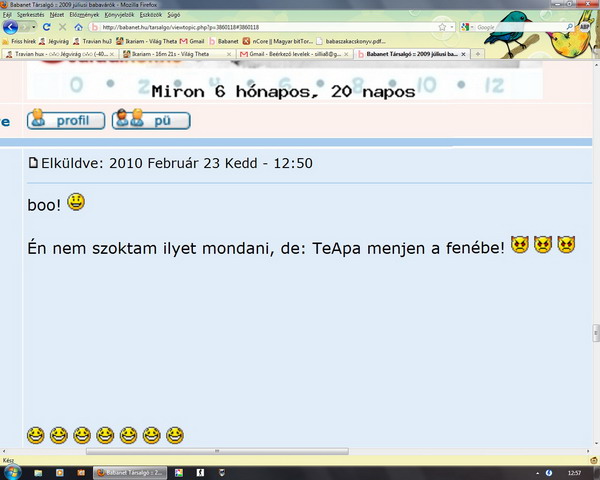Open the Könyvjelzők menu
The image size is (600, 480).
point(119,15)
